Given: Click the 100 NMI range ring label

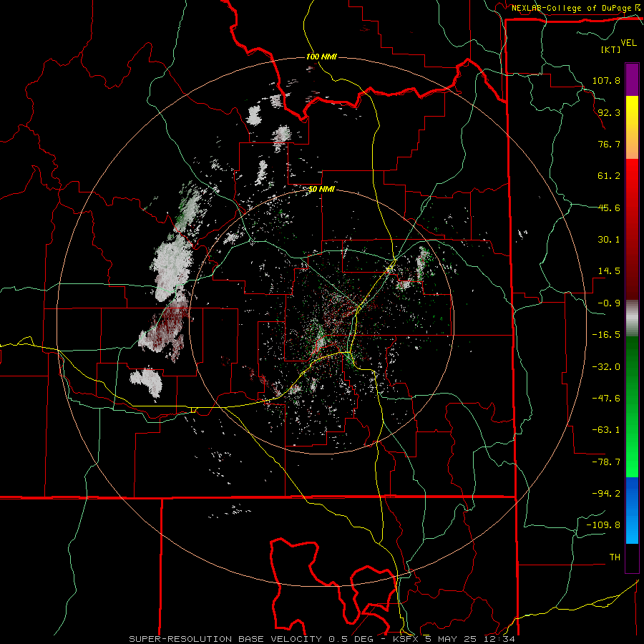Looking at the screenshot, I should point(321,57).
